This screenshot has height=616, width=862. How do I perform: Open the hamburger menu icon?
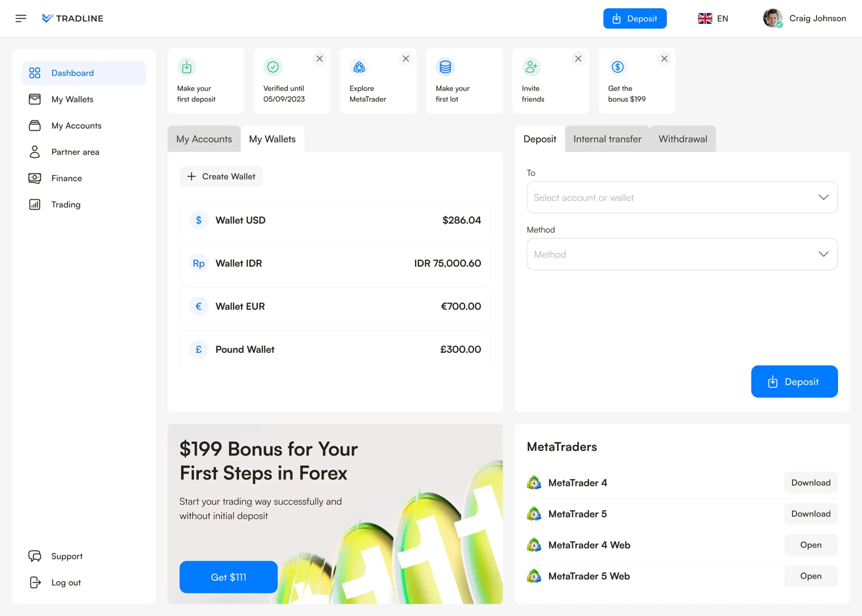(21, 18)
